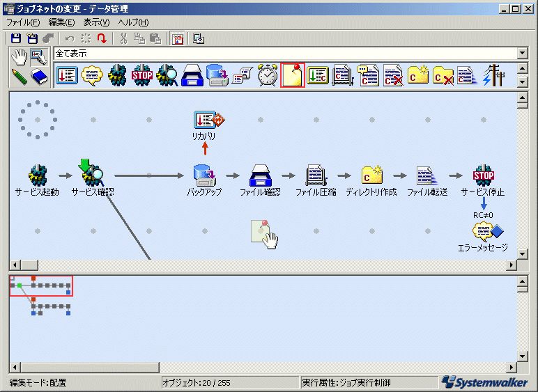Screen dimensions: 538x392
Task: Click canvas vertical scrollbar up arrow
Action: click(522, 97)
